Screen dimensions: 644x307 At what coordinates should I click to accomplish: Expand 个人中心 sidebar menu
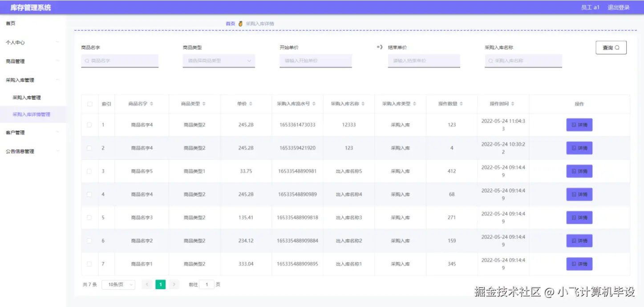[33, 43]
